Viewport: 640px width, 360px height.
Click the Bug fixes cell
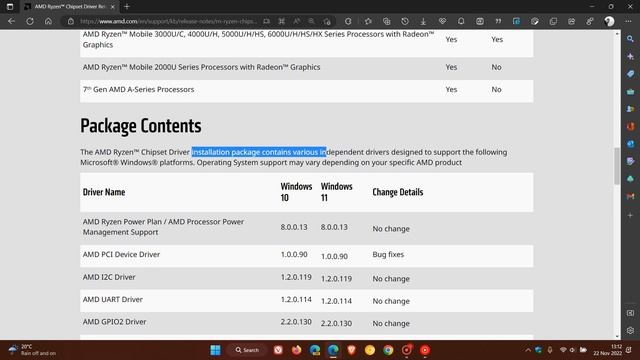click(x=388, y=254)
